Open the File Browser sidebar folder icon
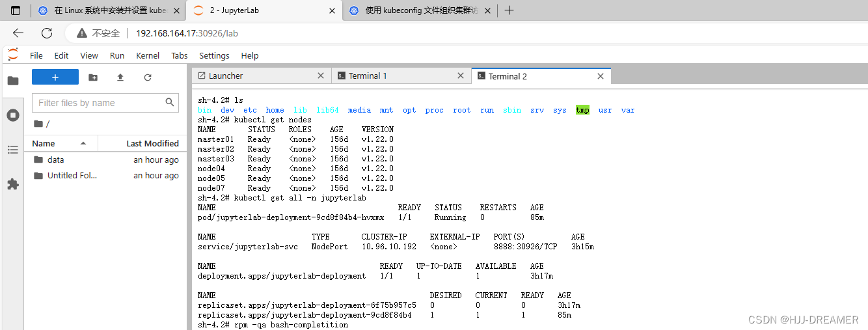This screenshot has width=868, height=330. pos(12,81)
